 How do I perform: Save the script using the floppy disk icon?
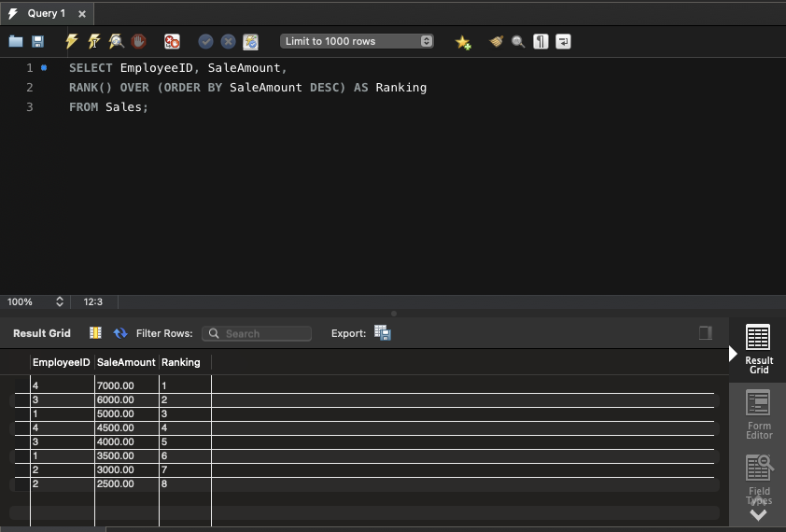coord(38,41)
